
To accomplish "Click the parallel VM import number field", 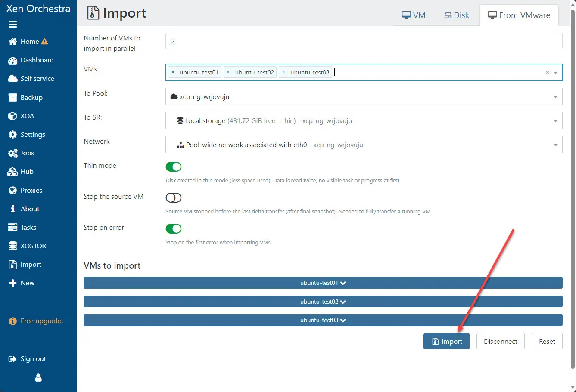I will pos(364,41).
